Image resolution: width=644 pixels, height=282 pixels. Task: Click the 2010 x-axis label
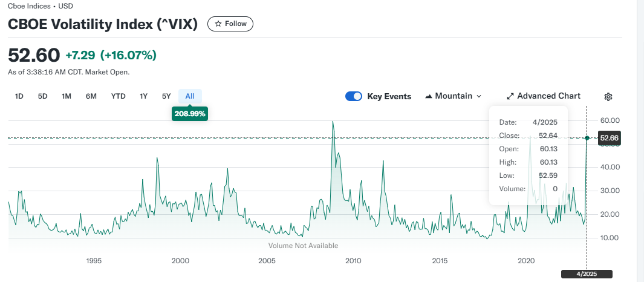tap(353, 261)
